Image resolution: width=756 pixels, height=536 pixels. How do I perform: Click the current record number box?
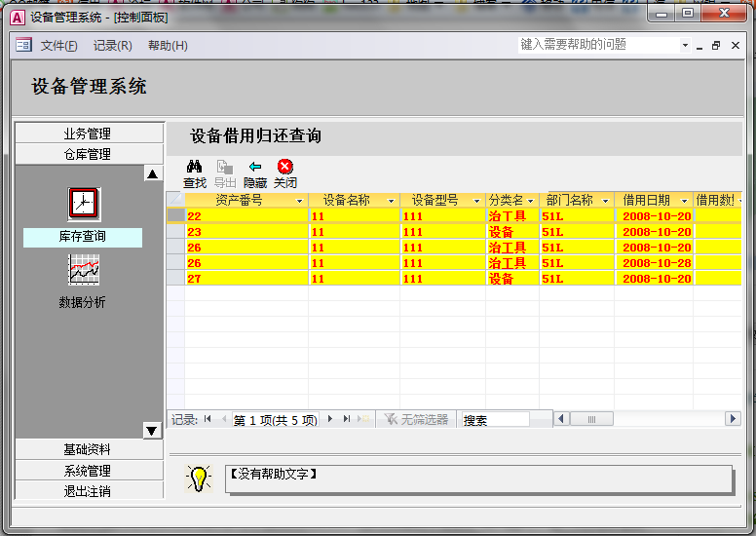tap(275, 420)
